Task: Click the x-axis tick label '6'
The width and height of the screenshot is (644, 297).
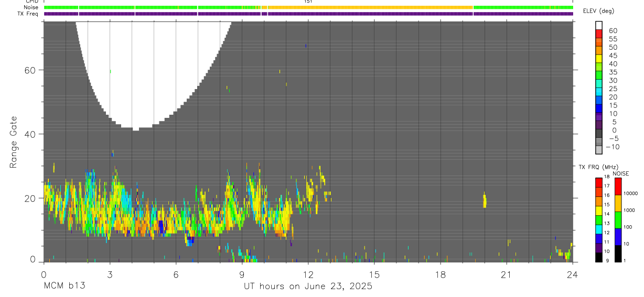Action: click(x=176, y=274)
